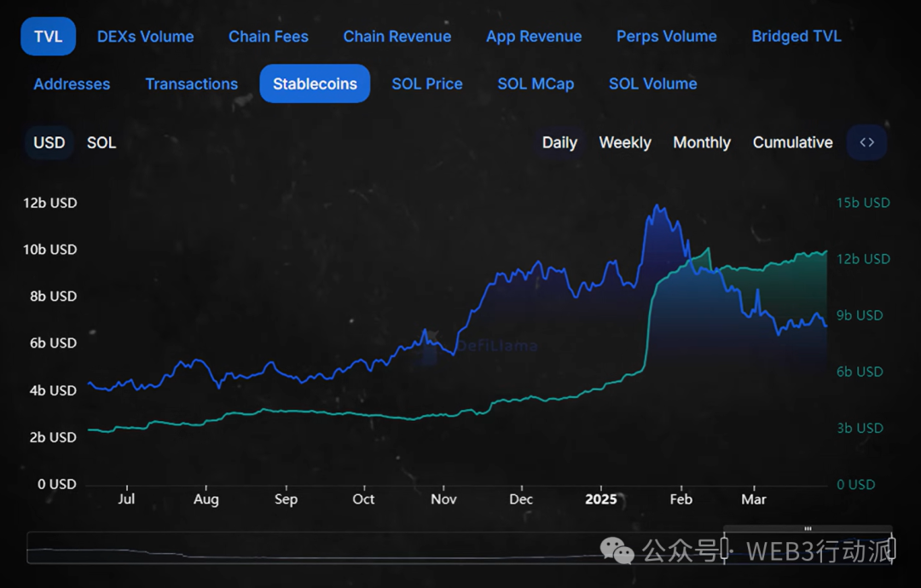
Task: Enable SOL Volume overlay
Action: (x=653, y=84)
